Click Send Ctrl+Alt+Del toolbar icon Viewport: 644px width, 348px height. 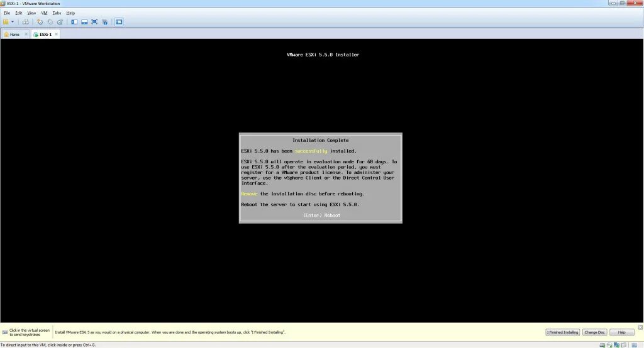[25, 22]
